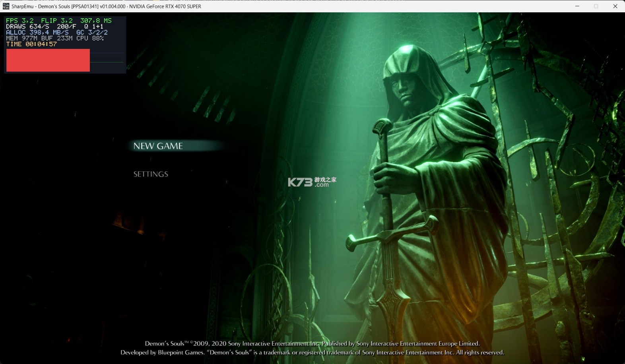Click the 'GC 3/2/2' overlay stat
The image size is (625, 364).
click(x=92, y=33)
